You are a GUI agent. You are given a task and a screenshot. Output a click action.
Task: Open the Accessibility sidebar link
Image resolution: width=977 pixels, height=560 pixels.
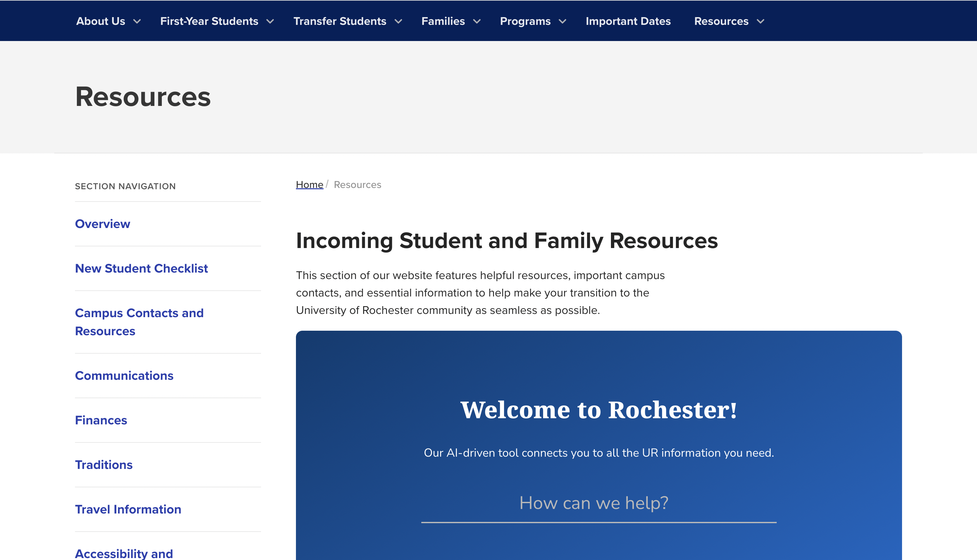pyautogui.click(x=124, y=554)
